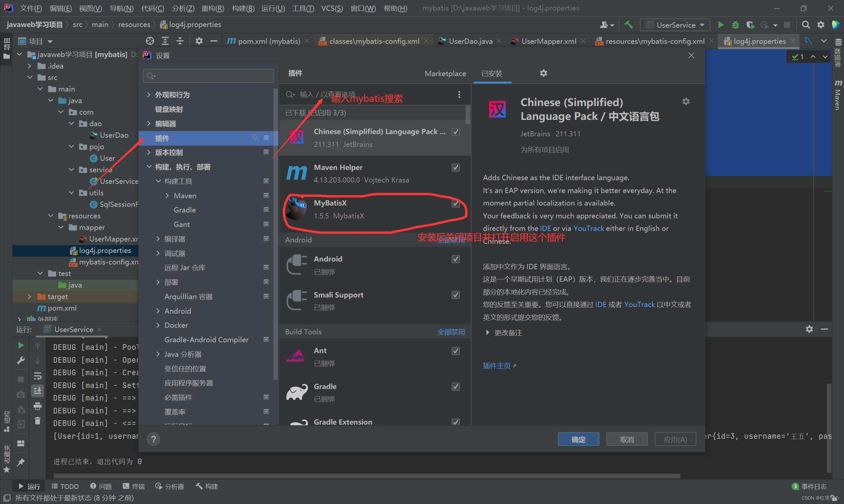Expand the 编辑器 settings section

[149, 124]
